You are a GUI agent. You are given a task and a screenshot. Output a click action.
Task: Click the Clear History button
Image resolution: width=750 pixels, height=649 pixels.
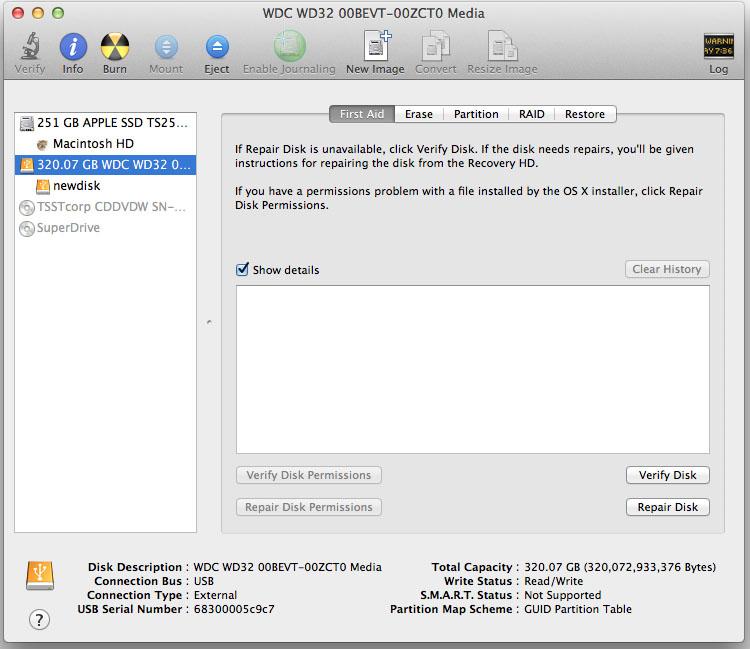pos(667,269)
